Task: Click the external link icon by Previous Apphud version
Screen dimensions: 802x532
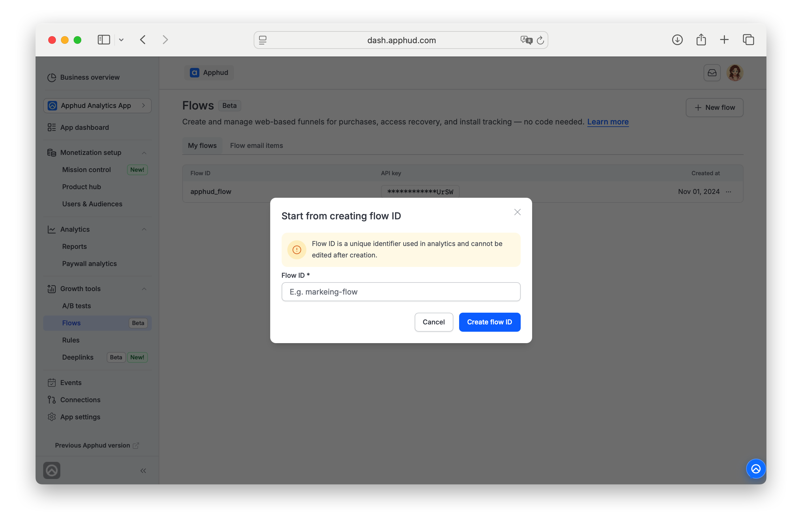Action: pyautogui.click(x=136, y=445)
